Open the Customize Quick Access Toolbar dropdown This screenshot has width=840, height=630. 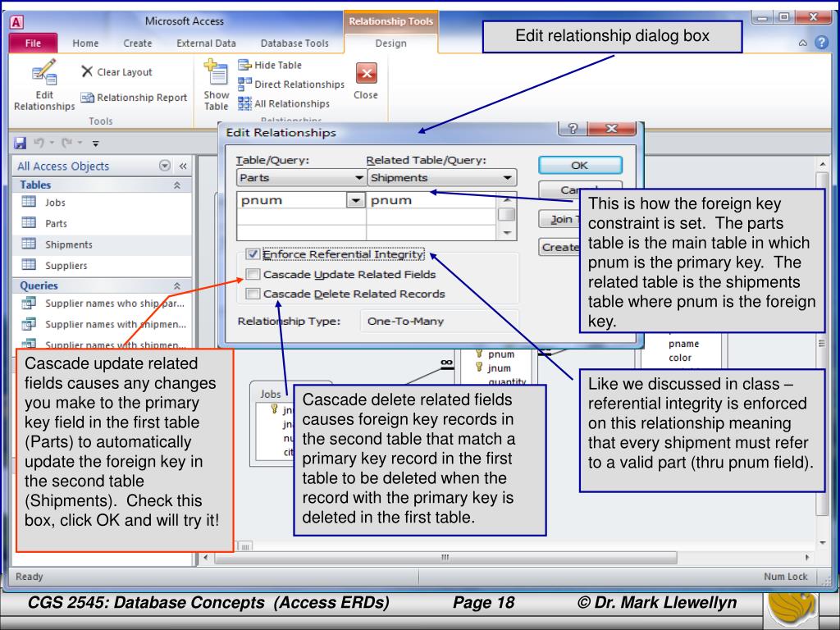point(96,143)
